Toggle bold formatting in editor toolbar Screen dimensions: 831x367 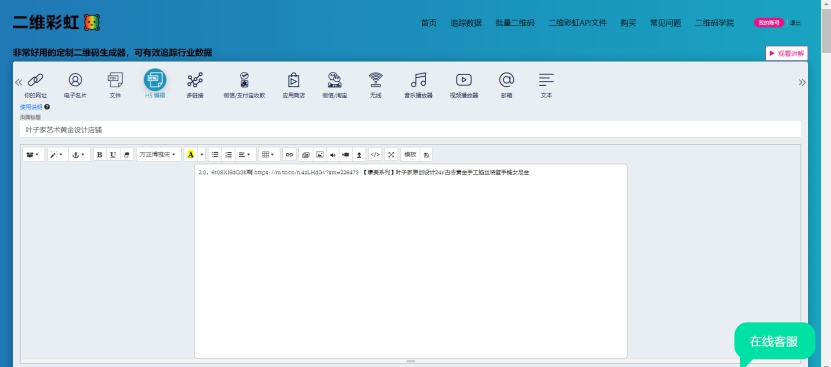point(100,154)
